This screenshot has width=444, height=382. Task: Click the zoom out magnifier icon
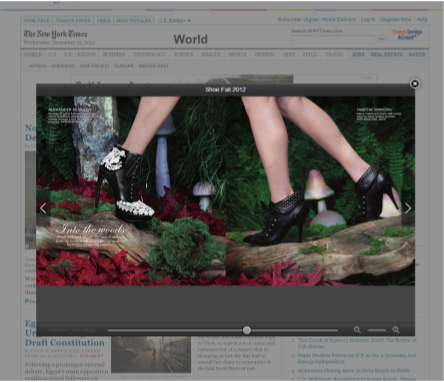point(357,330)
